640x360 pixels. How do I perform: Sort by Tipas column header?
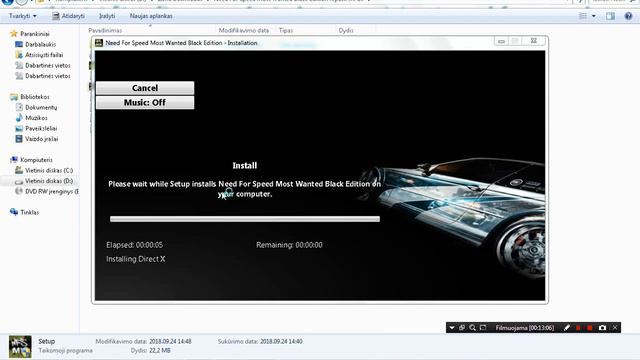point(286,30)
